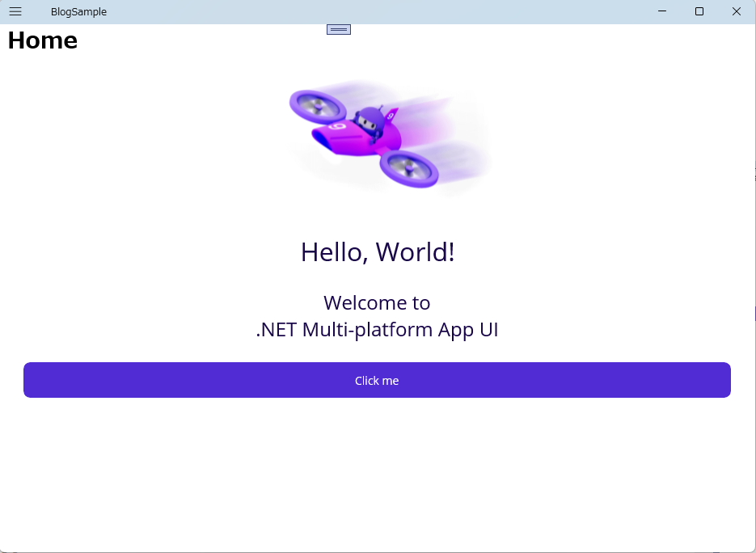This screenshot has height=553, width=756.
Task: Click the "Hello, World!" heading
Action: 378,251
